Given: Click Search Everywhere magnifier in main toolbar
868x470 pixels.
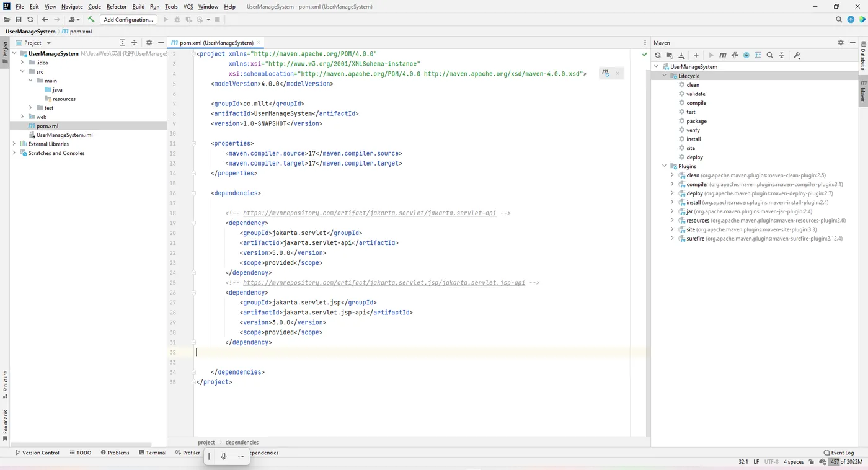Looking at the screenshot, I should coord(839,20).
